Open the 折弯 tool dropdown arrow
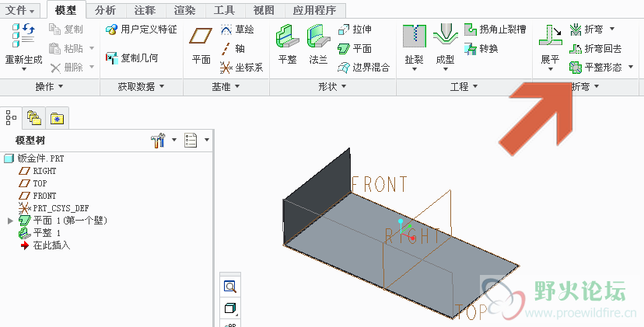The height and width of the screenshot is (327, 644). [612, 29]
